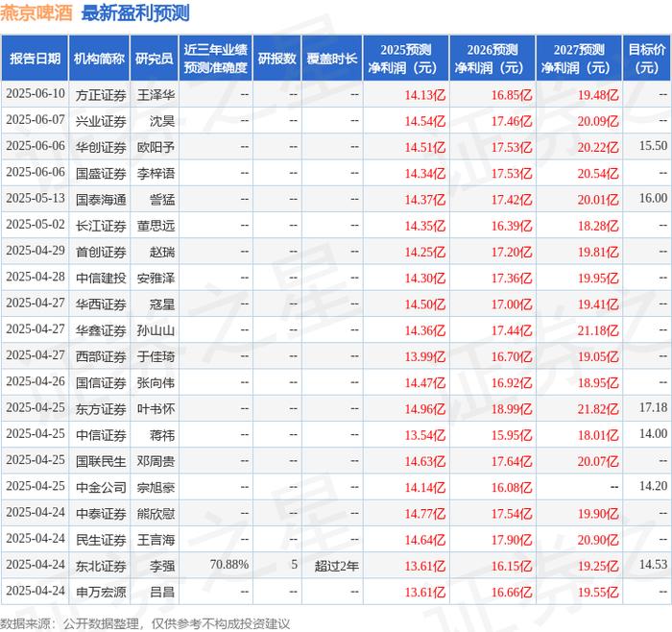Click analyst name 孙山山
Screen dimensions: 672x632
point(156,330)
